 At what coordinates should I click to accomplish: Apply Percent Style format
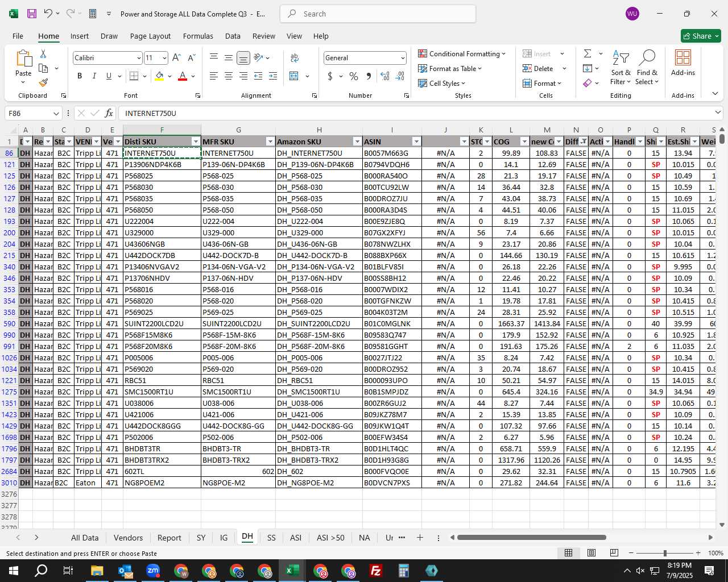tap(354, 76)
